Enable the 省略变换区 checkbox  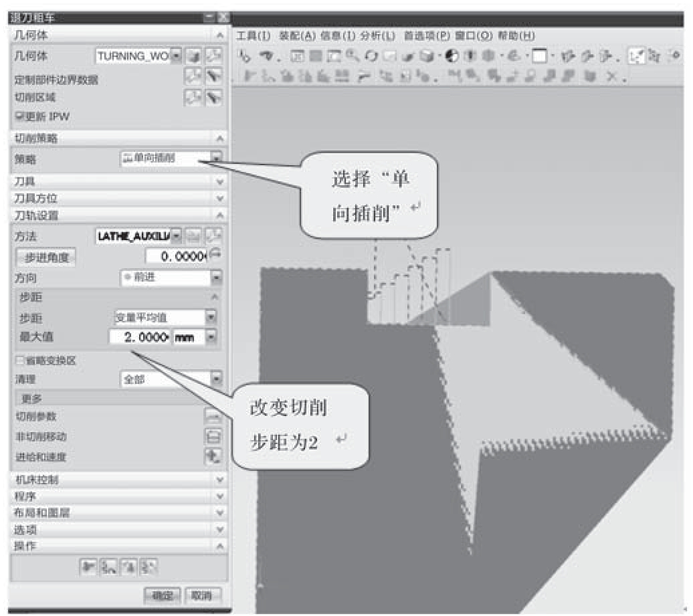point(19,360)
